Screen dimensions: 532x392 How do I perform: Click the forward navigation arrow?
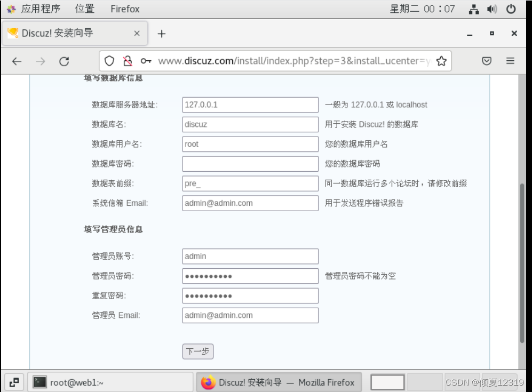coord(41,61)
